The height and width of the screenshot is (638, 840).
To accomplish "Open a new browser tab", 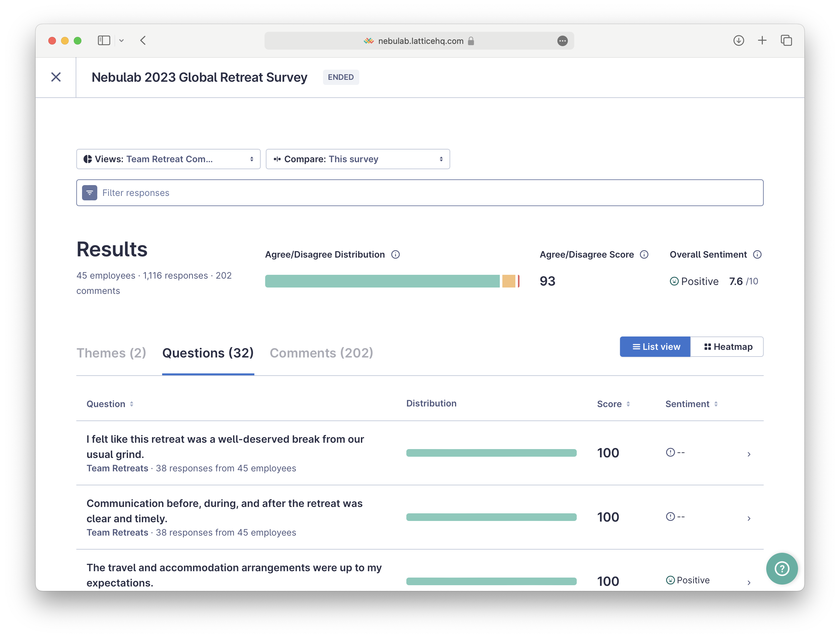I will click(762, 41).
